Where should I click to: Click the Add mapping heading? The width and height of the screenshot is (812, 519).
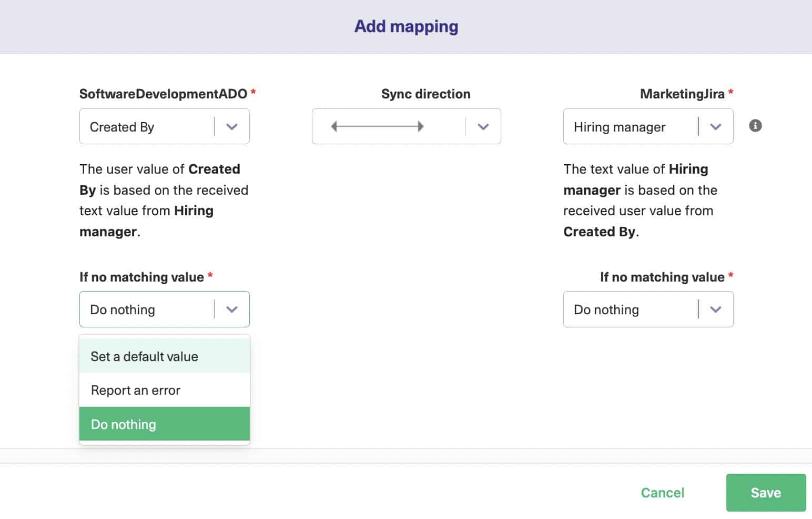click(x=405, y=26)
